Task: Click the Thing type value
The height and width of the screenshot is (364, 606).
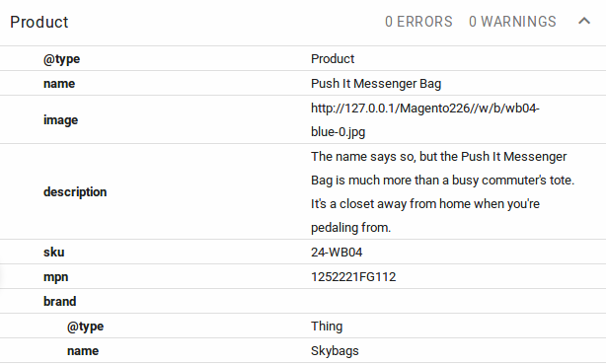Action: (327, 327)
